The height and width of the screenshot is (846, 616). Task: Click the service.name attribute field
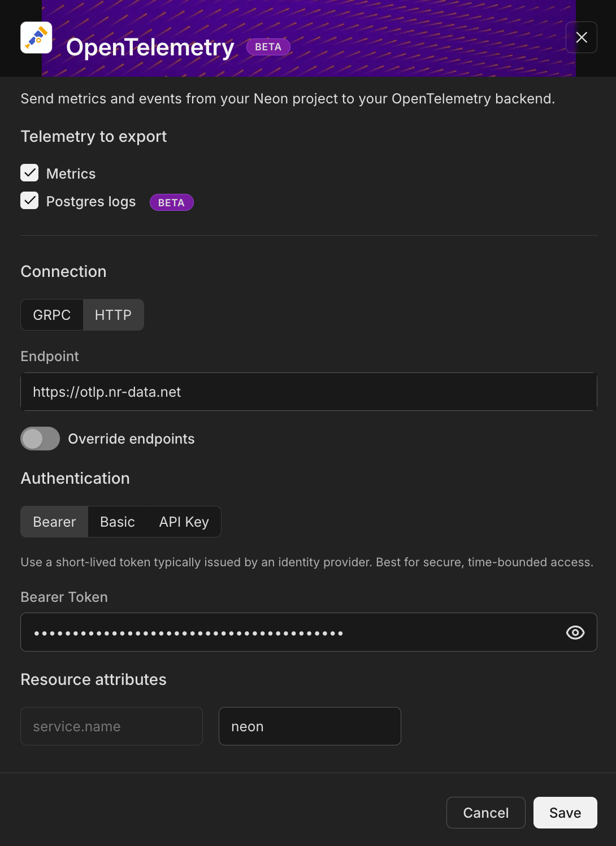pyautogui.click(x=111, y=726)
